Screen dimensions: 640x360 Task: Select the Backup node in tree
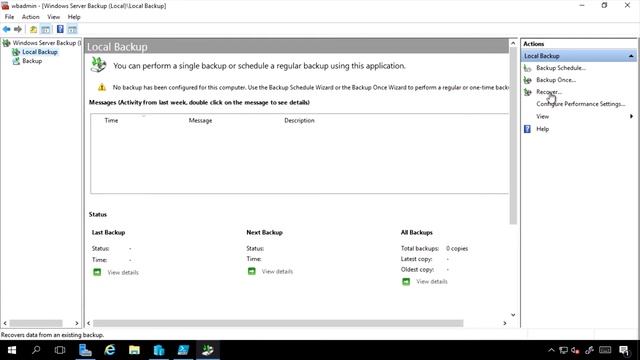click(x=32, y=61)
